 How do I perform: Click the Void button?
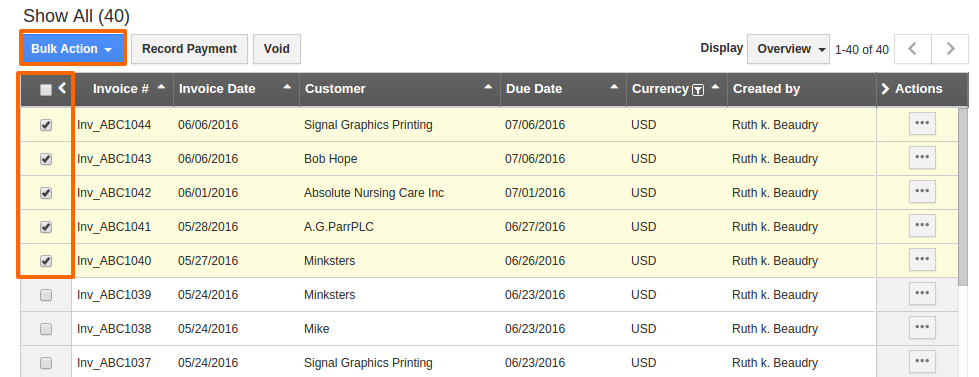(x=277, y=49)
